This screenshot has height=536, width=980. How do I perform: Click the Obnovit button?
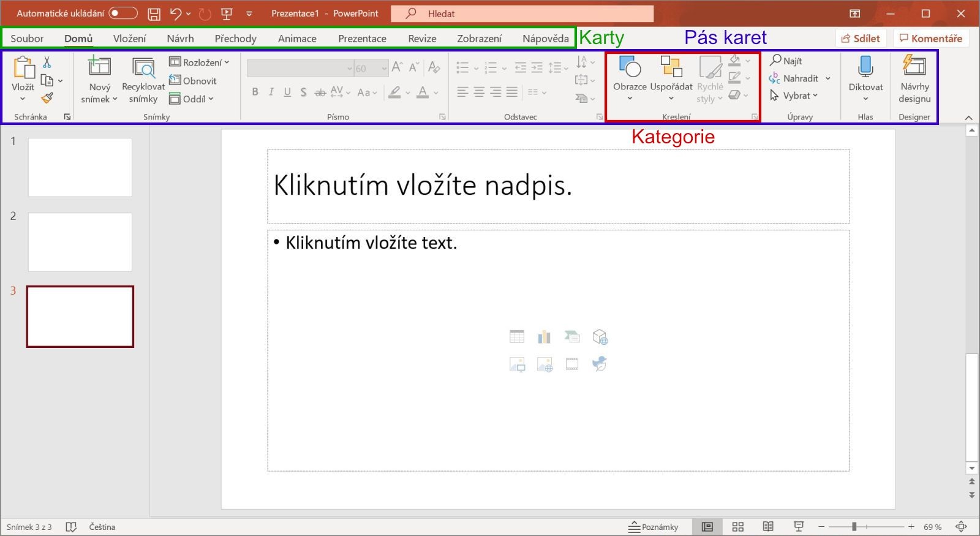point(193,80)
